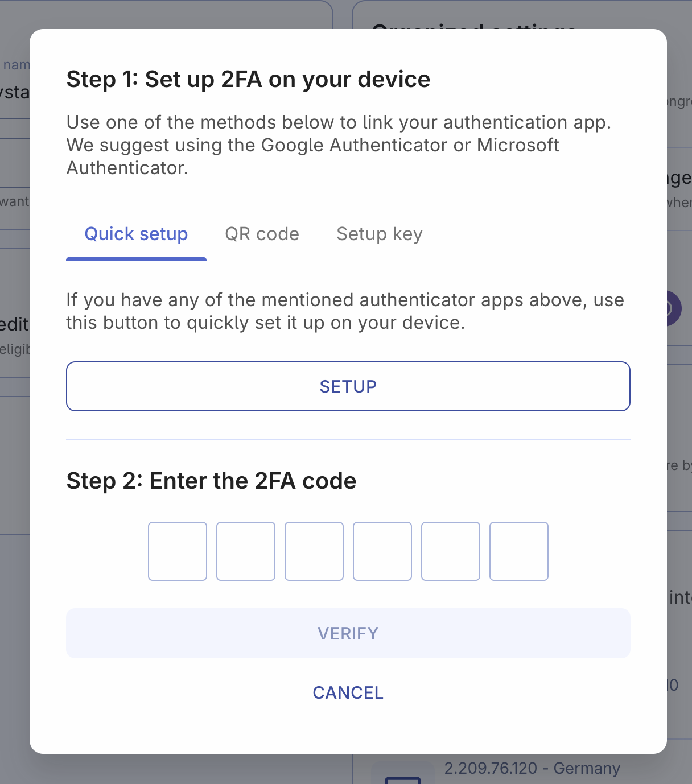Click the first 2FA code input box

177,551
